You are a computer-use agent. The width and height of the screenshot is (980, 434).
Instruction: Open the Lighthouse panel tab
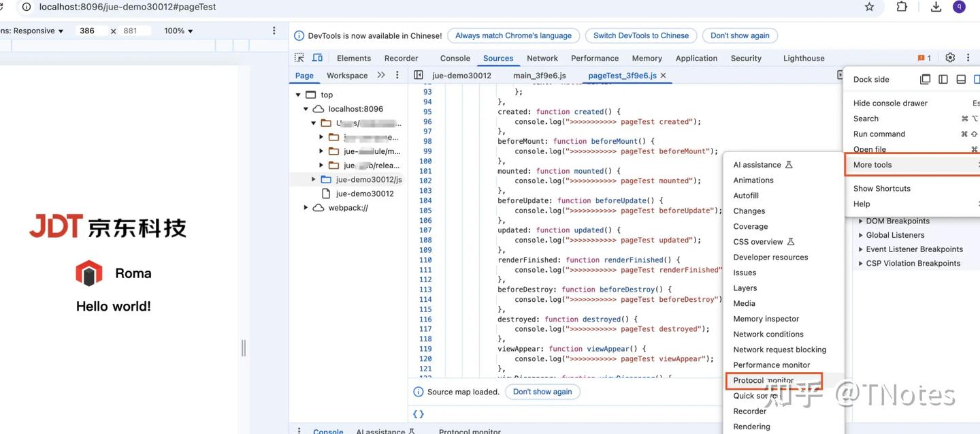click(804, 58)
